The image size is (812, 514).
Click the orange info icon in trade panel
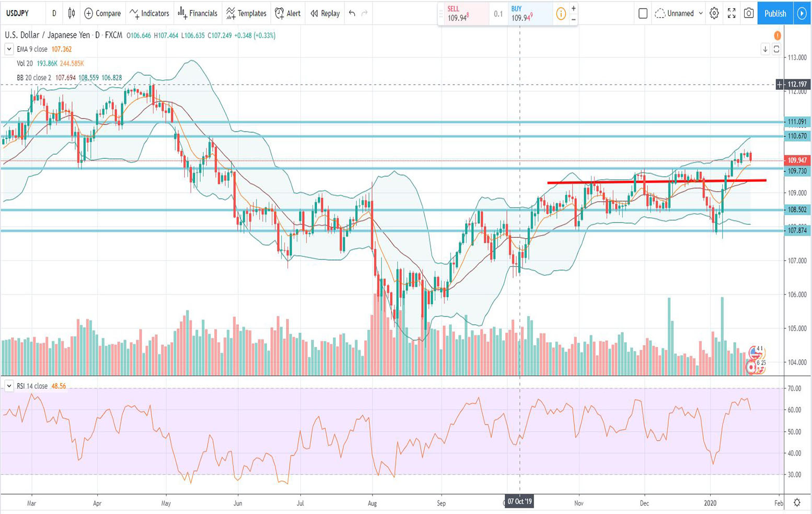[x=561, y=14]
